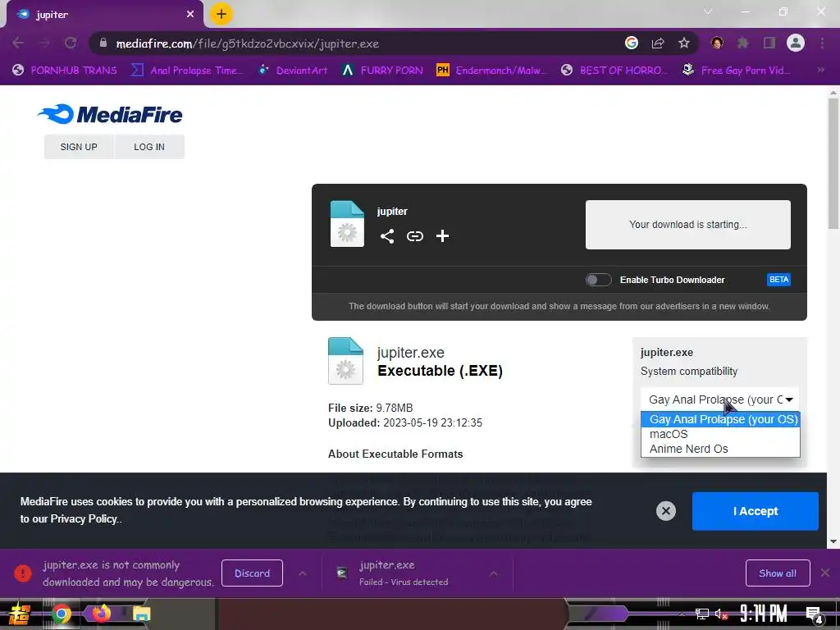Viewport: 840px width, 630px height.
Task: Click the SIGN UP button
Action: pyautogui.click(x=79, y=147)
